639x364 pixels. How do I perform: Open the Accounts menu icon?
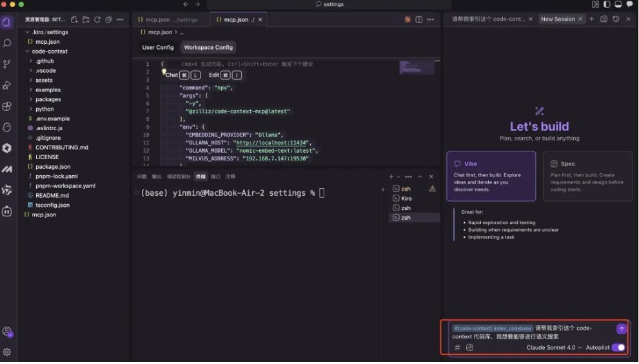click(x=7, y=331)
